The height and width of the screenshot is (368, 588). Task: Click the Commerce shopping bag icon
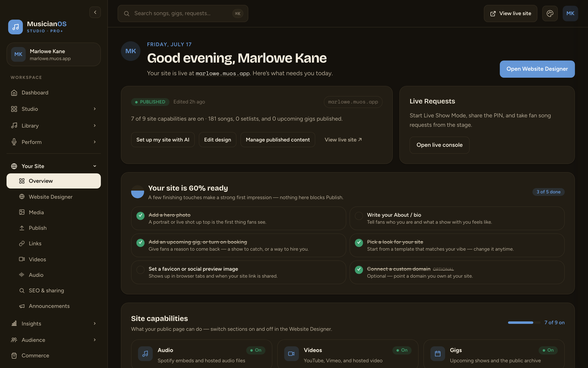pos(14,356)
